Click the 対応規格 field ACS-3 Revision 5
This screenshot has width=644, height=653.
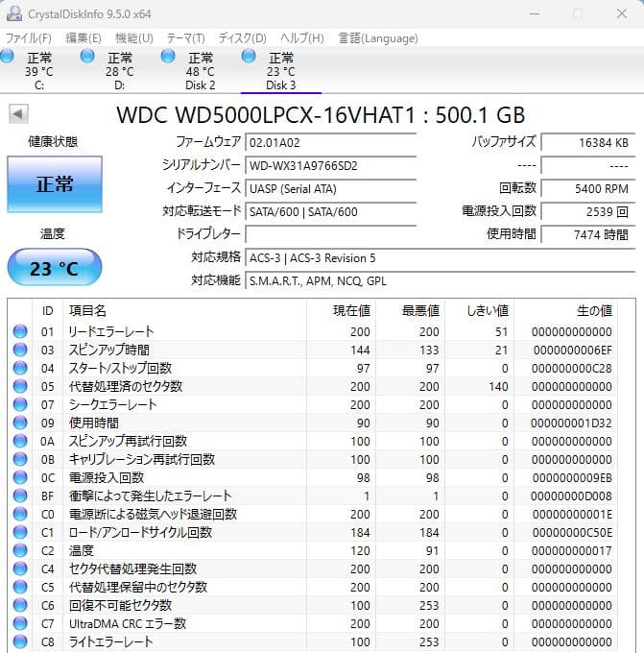click(441, 257)
